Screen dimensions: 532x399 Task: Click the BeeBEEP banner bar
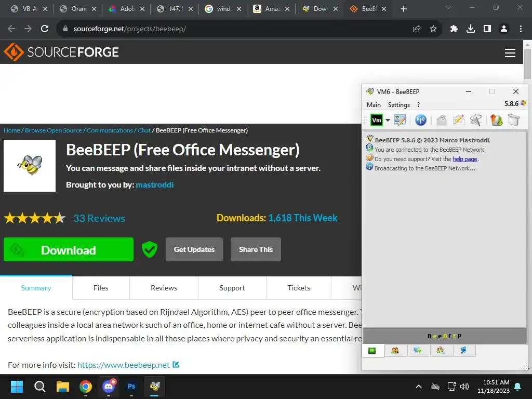pyautogui.click(x=445, y=336)
